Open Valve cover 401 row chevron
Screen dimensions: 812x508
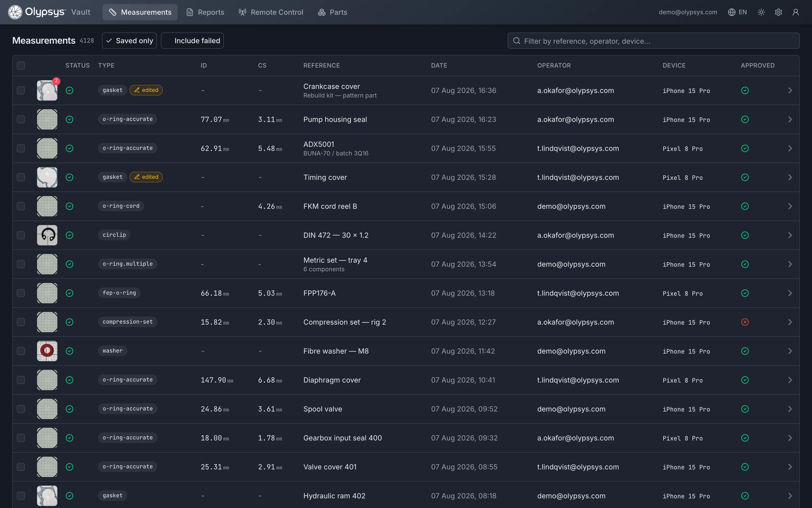790,467
